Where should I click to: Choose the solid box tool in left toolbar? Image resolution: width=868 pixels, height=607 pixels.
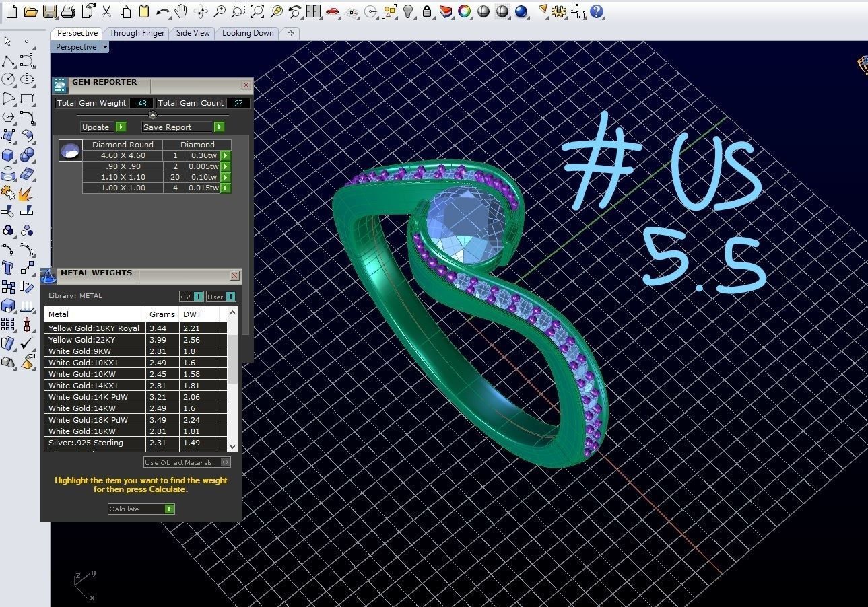7,155
